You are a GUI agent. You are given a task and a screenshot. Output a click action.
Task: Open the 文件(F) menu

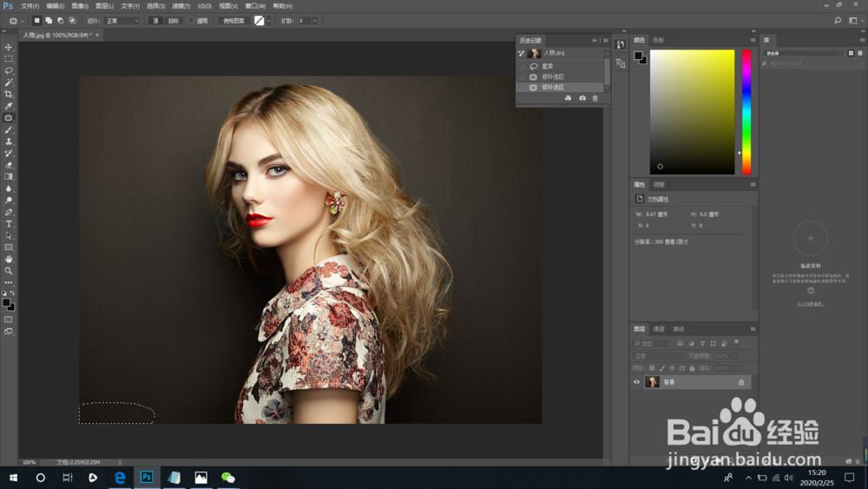[x=30, y=6]
